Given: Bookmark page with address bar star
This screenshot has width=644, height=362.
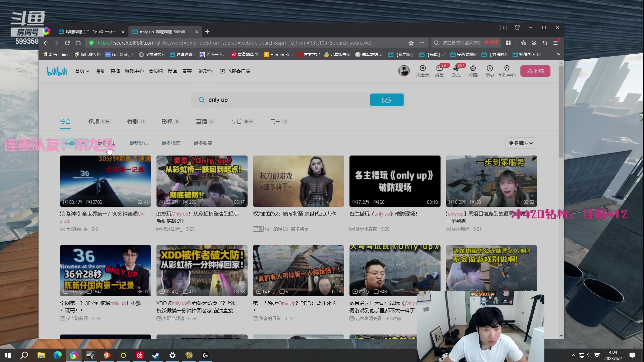Looking at the screenshot, I should (x=411, y=43).
